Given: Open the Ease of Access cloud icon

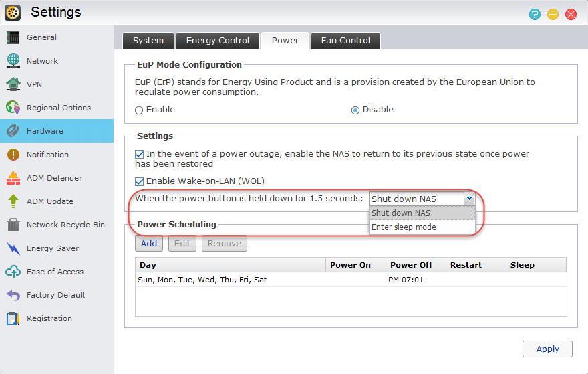Looking at the screenshot, I should [x=13, y=272].
